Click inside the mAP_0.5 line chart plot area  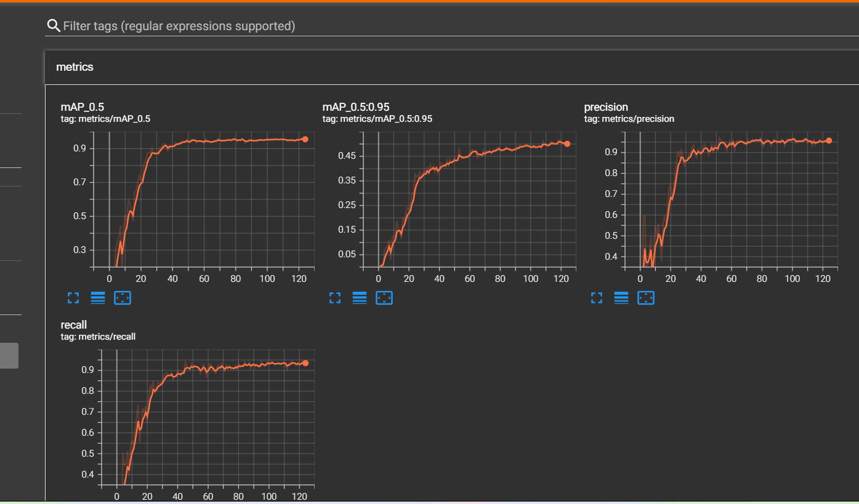(203, 199)
